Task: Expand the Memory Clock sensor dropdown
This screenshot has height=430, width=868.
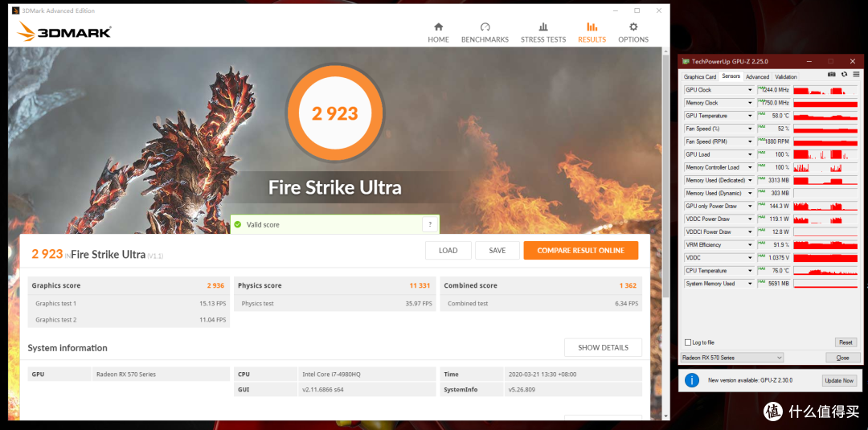Action: pyautogui.click(x=750, y=103)
